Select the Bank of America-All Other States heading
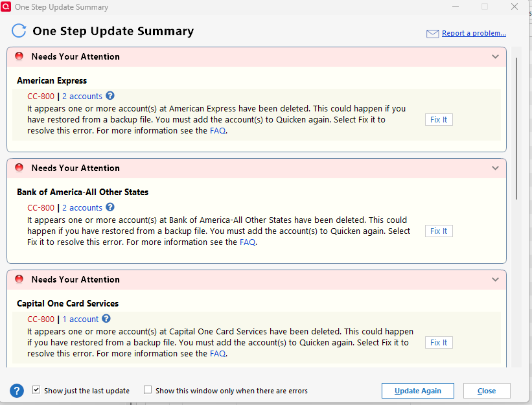Screen dimensions: 532x405 [x=83, y=192]
